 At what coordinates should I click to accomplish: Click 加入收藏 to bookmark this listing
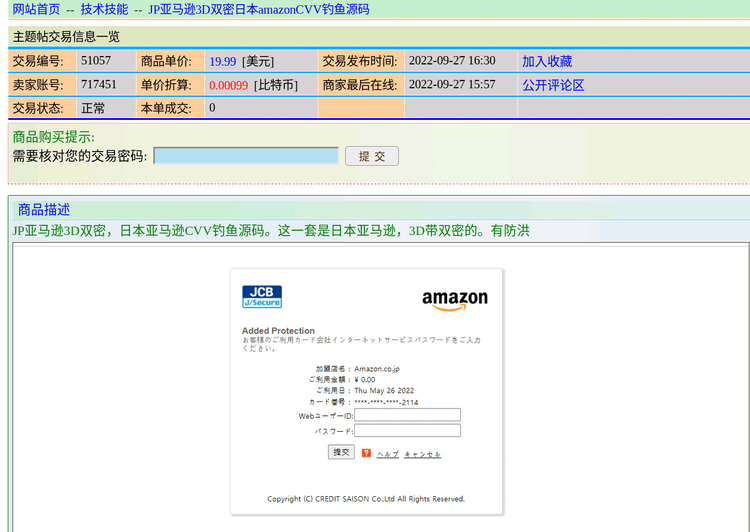547,61
